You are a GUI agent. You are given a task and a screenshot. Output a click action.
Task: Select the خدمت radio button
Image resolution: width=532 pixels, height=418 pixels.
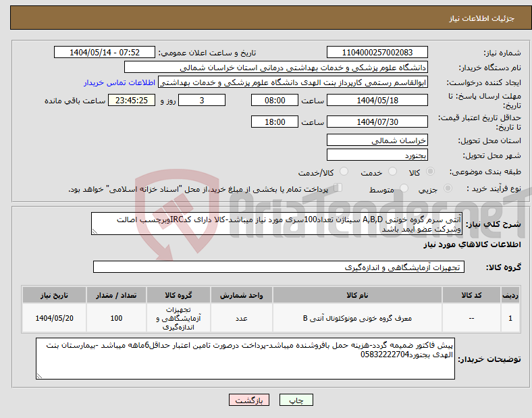click(392, 172)
